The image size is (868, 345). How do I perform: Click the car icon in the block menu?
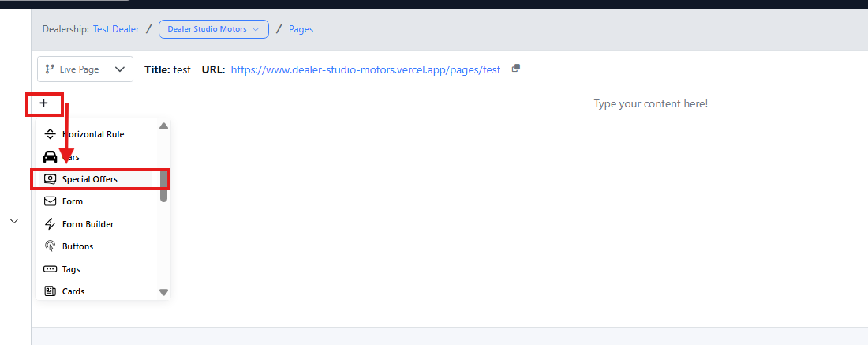(x=51, y=156)
